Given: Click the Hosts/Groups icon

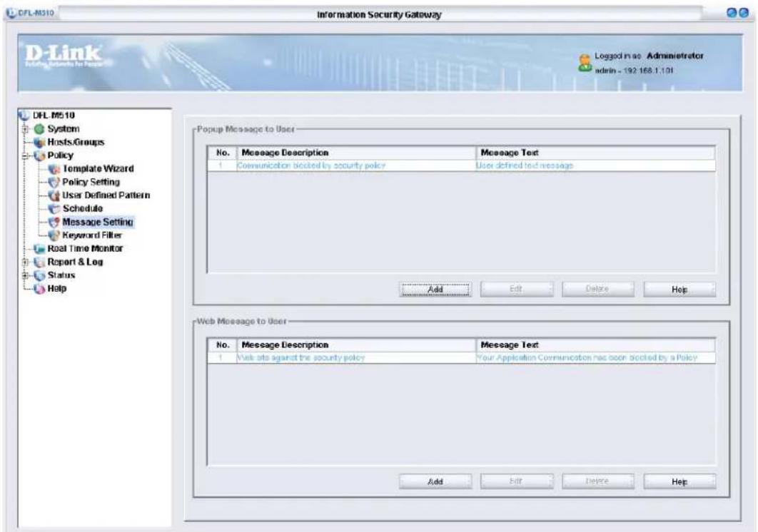Looking at the screenshot, I should [x=39, y=143].
